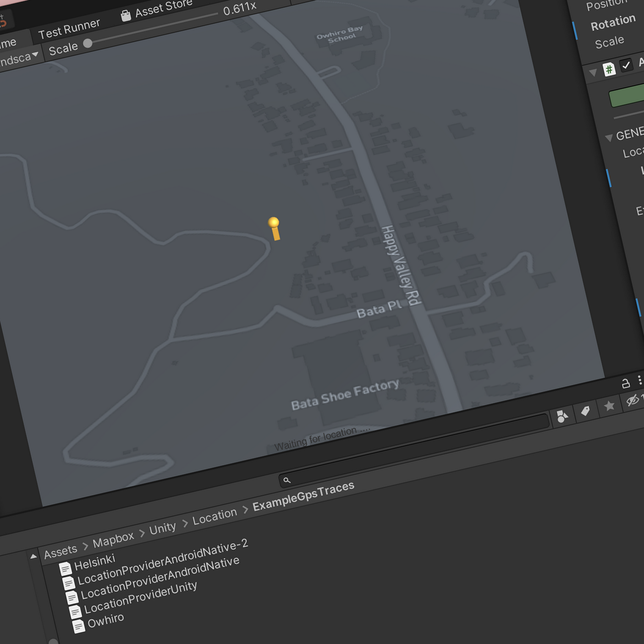This screenshot has width=644, height=644.
Task: Click the Search by Label tag icon
Action: [585, 411]
